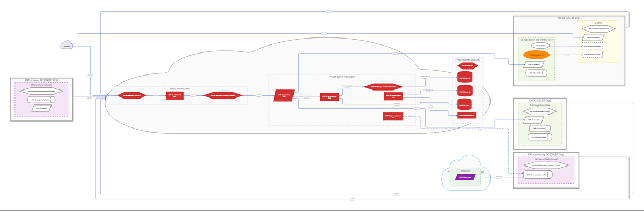
Task: Click the orange Enterprise ID ellipse
Action: pyautogui.click(x=536, y=55)
